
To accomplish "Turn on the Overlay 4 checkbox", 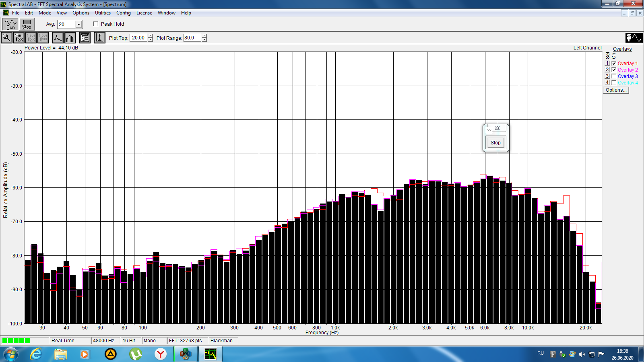I will click(614, 82).
